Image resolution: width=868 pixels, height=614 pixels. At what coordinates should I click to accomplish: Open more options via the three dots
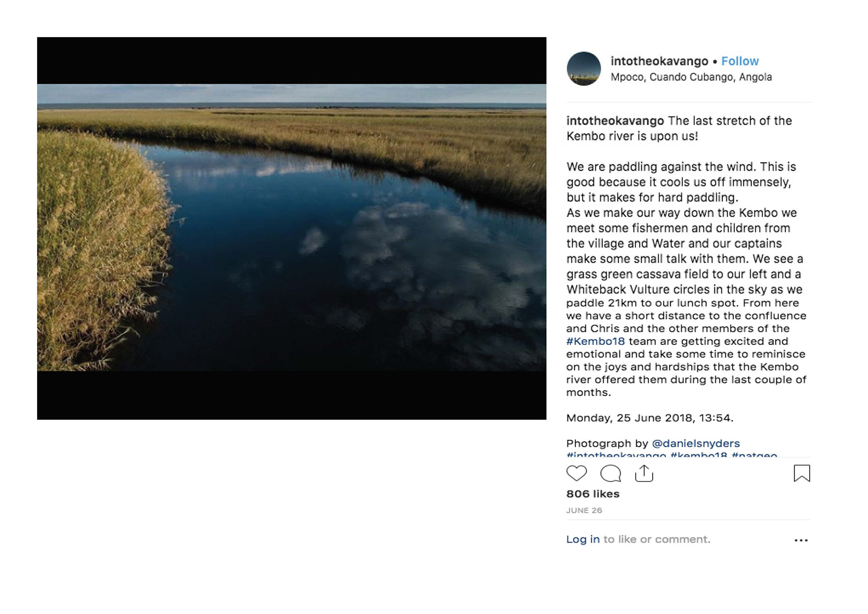point(801,540)
